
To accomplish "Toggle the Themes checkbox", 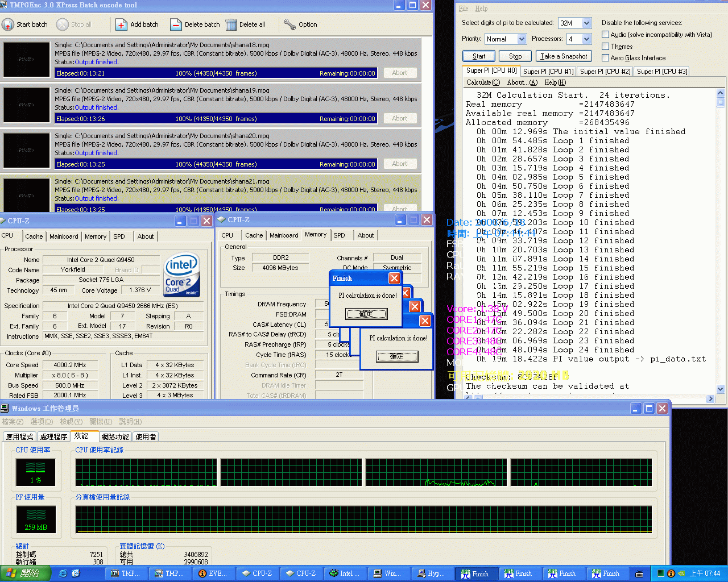I will [x=606, y=47].
